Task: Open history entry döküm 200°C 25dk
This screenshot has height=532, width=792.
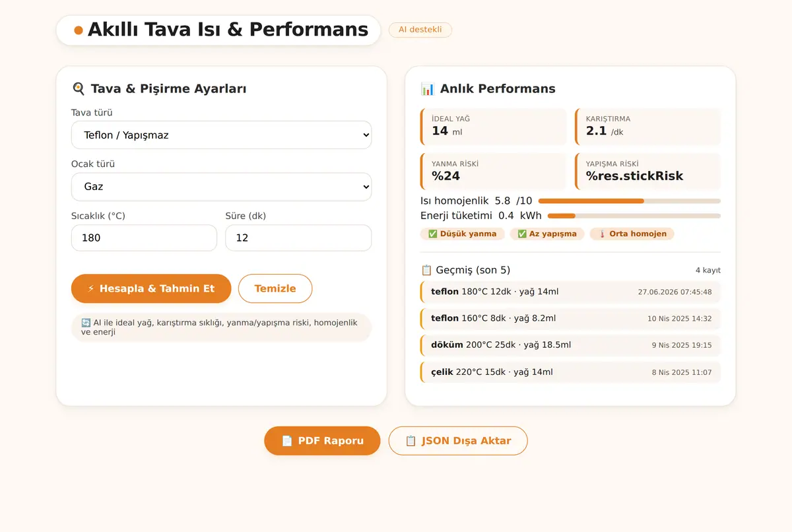Action: coord(570,345)
